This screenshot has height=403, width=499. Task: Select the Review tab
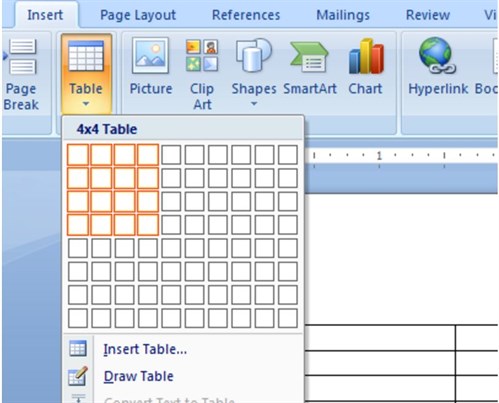[428, 15]
